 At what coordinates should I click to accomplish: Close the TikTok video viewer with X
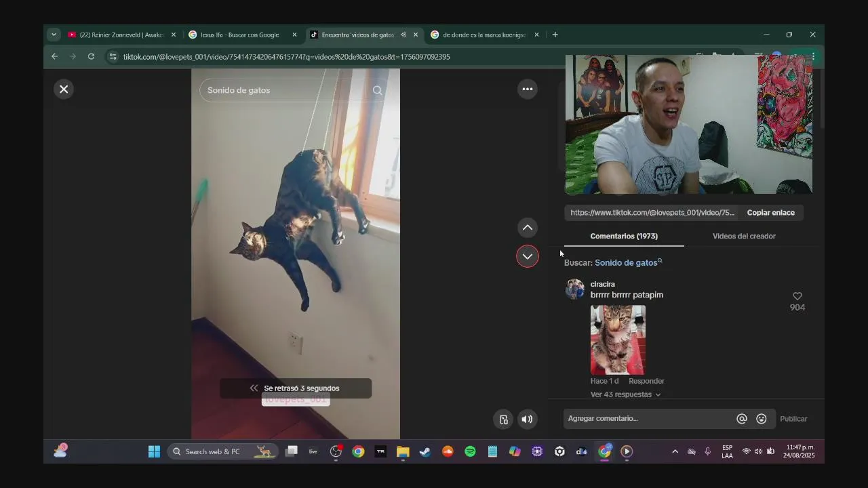(x=64, y=89)
